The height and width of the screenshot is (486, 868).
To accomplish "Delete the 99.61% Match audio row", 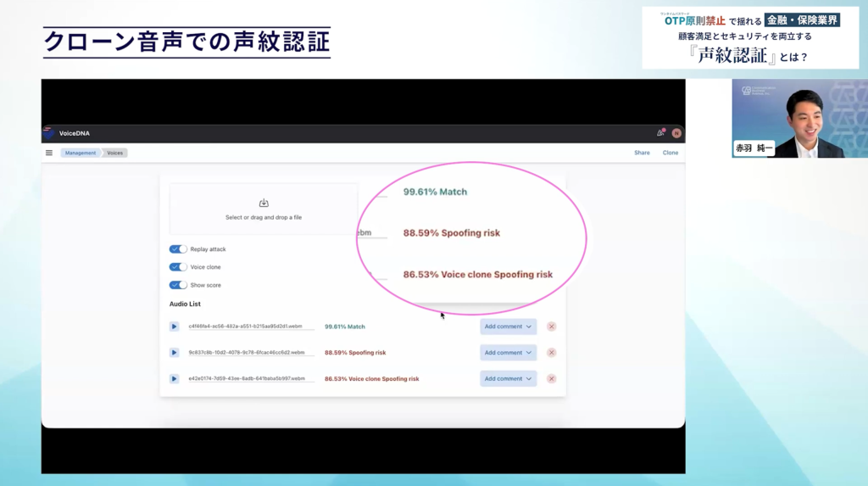I will click(x=551, y=327).
